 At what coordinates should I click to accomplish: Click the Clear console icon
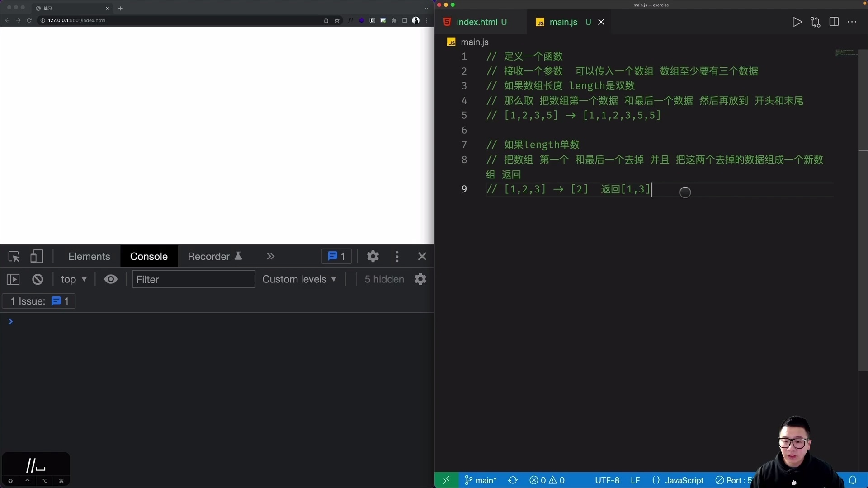click(38, 279)
